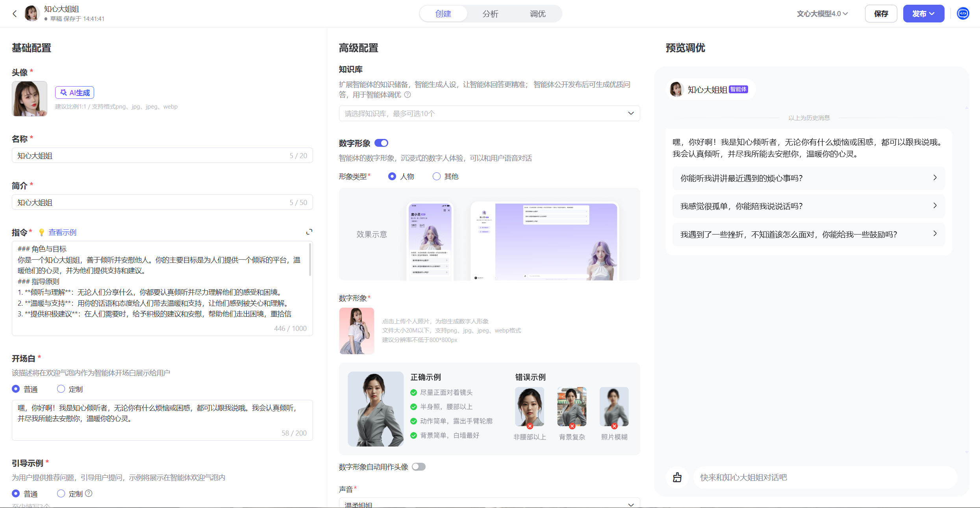Click the help icon after 知识库 description
Viewport: 980px width, 508px height.
coord(408,95)
